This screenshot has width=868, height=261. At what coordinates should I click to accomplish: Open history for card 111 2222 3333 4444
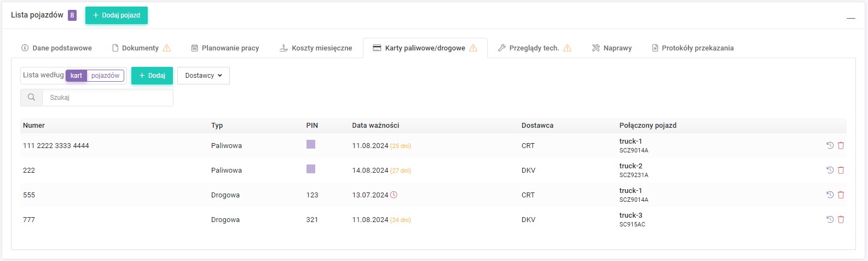point(830,145)
